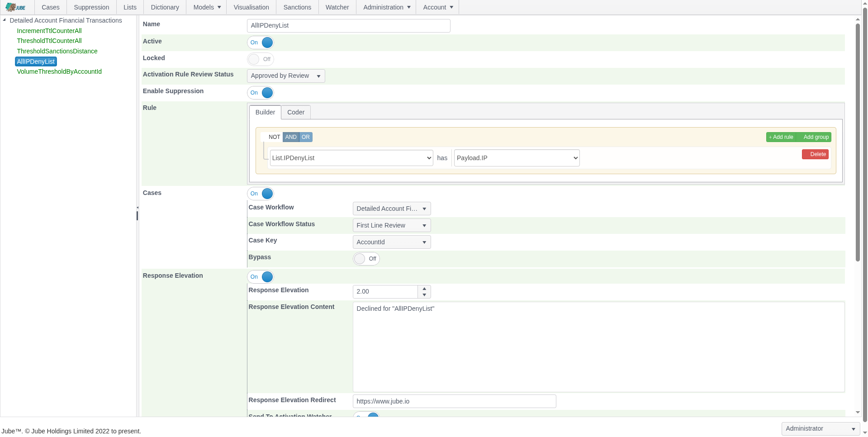Disable the Enable Suppression switch
The image size is (868, 437).
(x=261, y=93)
